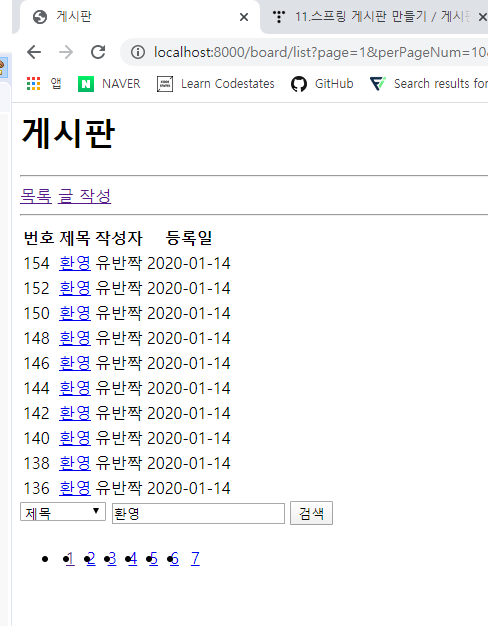The image size is (488, 626).
Task: Click the 검색 search button
Action: pyautogui.click(x=311, y=513)
